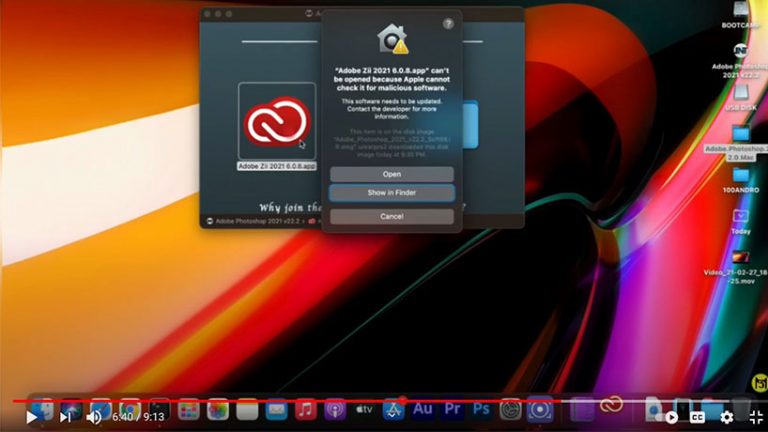
Task: Open Podcasts from the dock
Action: [335, 410]
